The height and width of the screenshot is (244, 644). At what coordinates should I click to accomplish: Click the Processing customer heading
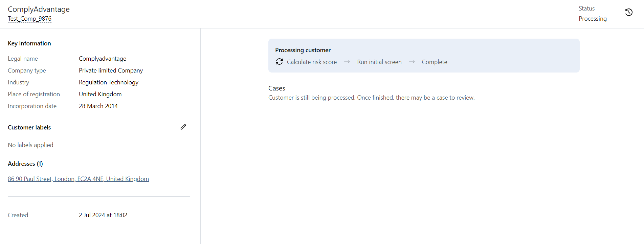pos(303,50)
